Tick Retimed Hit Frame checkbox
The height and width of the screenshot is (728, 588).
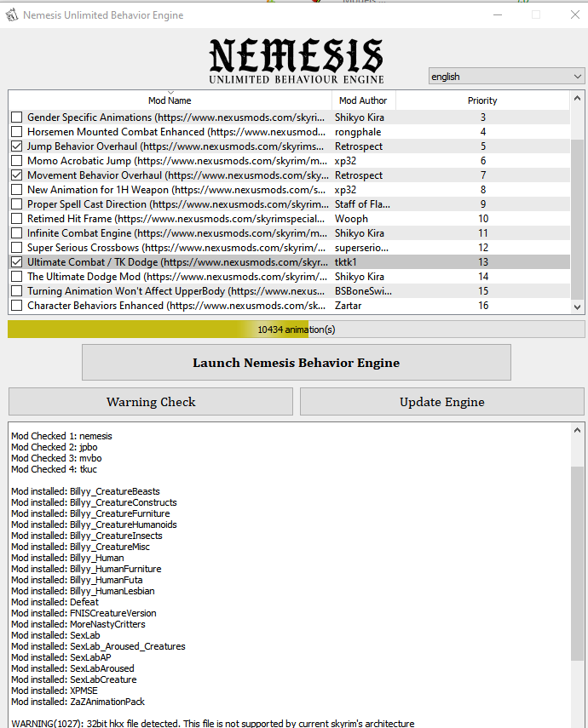coord(17,219)
